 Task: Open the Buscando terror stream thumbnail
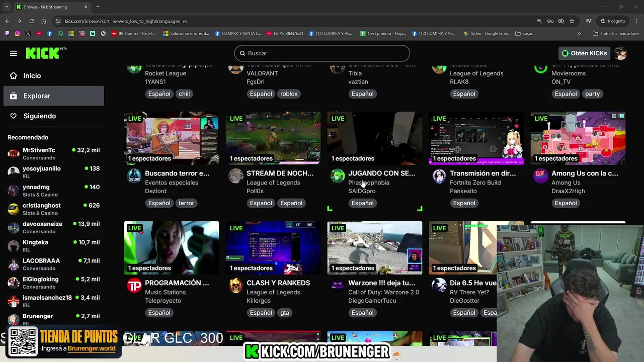click(172, 138)
